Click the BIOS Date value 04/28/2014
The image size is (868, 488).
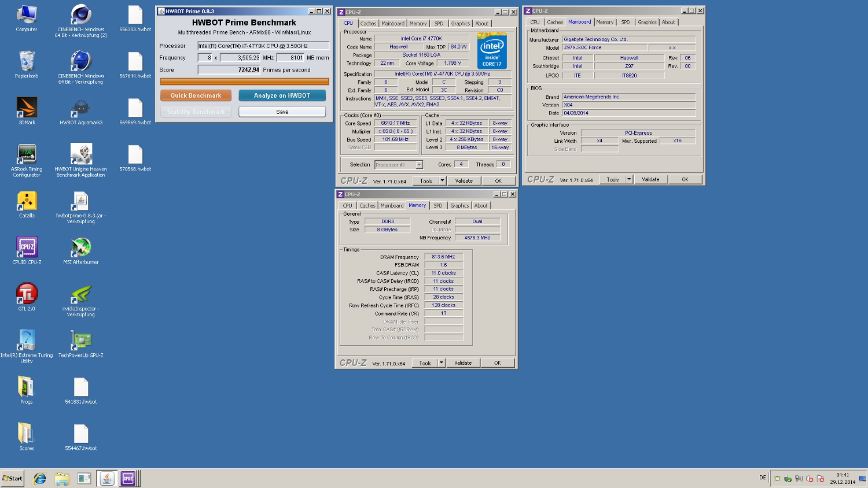coord(629,113)
